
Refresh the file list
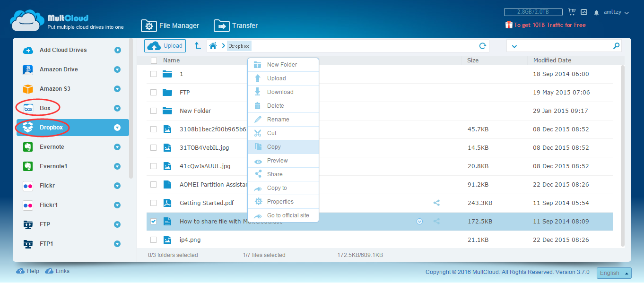pyautogui.click(x=482, y=46)
